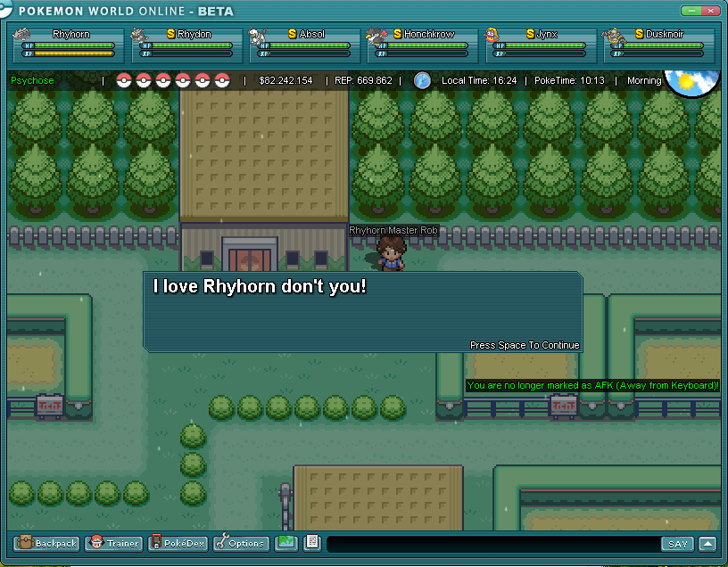Click the Rhyhorn name in the party bar
The height and width of the screenshot is (567, 728).
click(x=71, y=35)
